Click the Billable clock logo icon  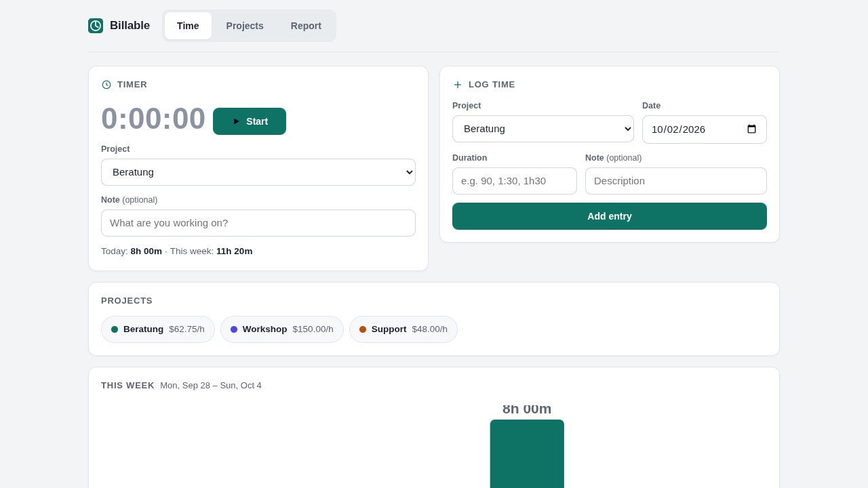coord(96,26)
